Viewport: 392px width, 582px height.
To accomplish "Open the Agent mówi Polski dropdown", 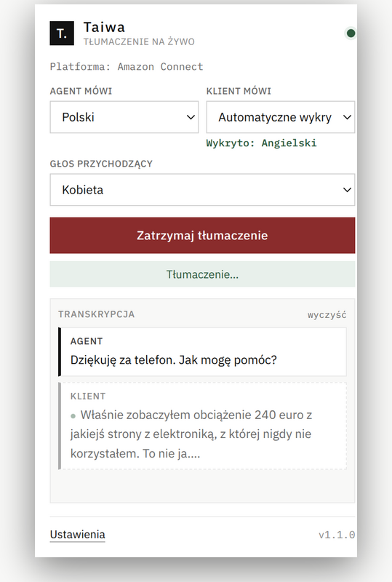I will [124, 117].
